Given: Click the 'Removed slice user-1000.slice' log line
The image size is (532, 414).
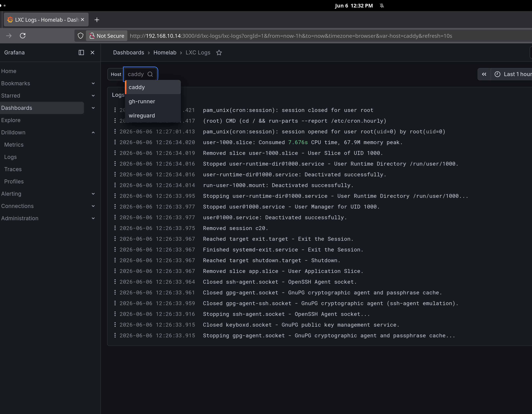Looking at the screenshot, I should coord(293,153).
